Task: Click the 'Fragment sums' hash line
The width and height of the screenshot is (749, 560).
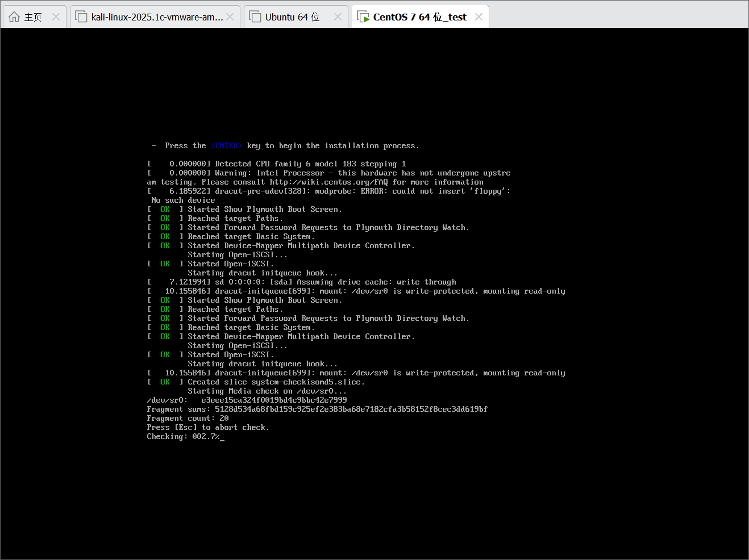Action: (317, 409)
